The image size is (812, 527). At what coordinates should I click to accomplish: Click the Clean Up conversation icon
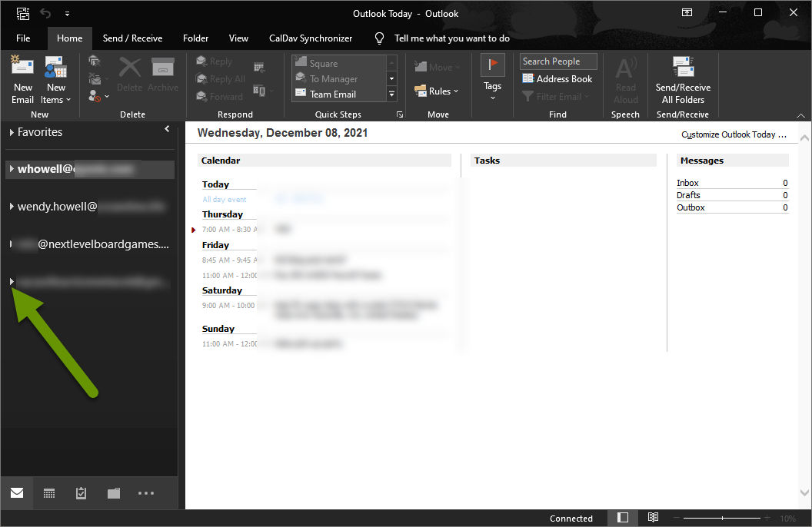pyautogui.click(x=95, y=78)
